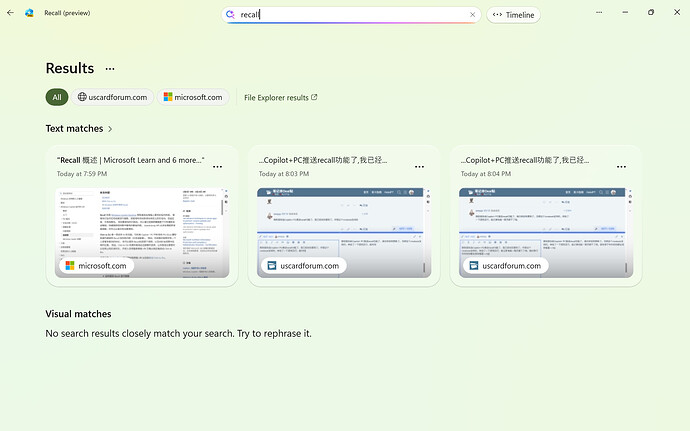Minimize the Recall window
Viewport: 690px width, 431px height.
[x=625, y=12]
